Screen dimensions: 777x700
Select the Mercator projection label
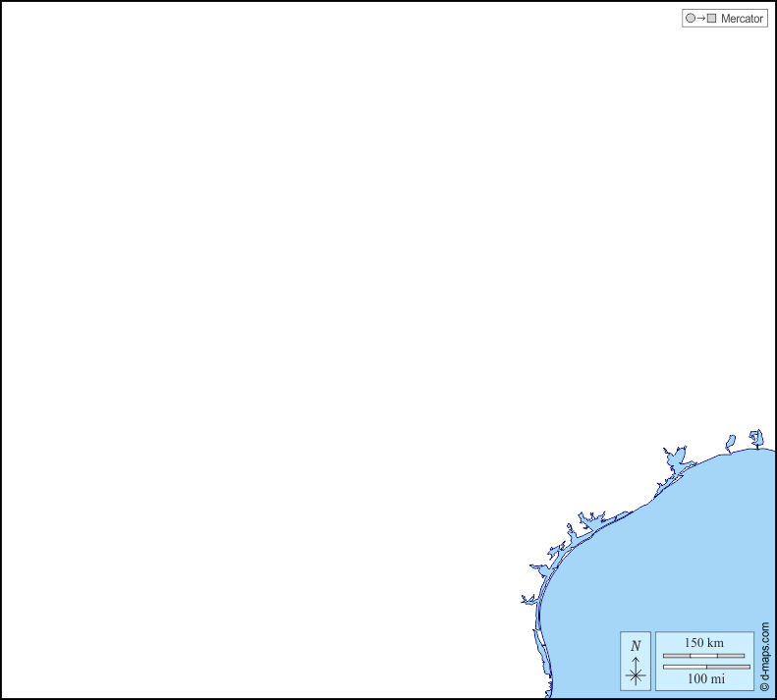[x=742, y=19]
